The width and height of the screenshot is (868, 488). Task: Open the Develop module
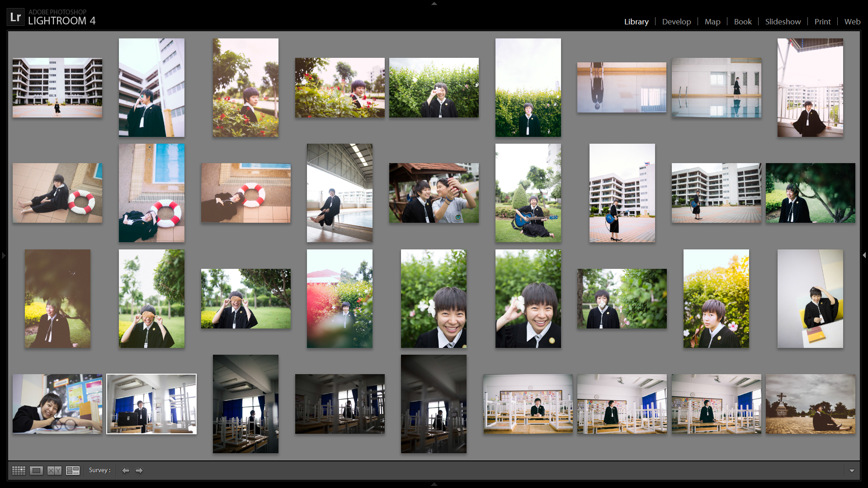coord(676,22)
